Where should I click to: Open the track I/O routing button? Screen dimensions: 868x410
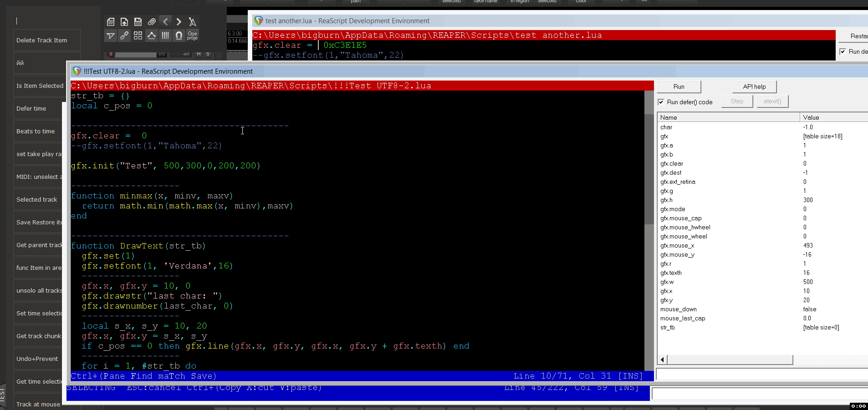[162, 54]
